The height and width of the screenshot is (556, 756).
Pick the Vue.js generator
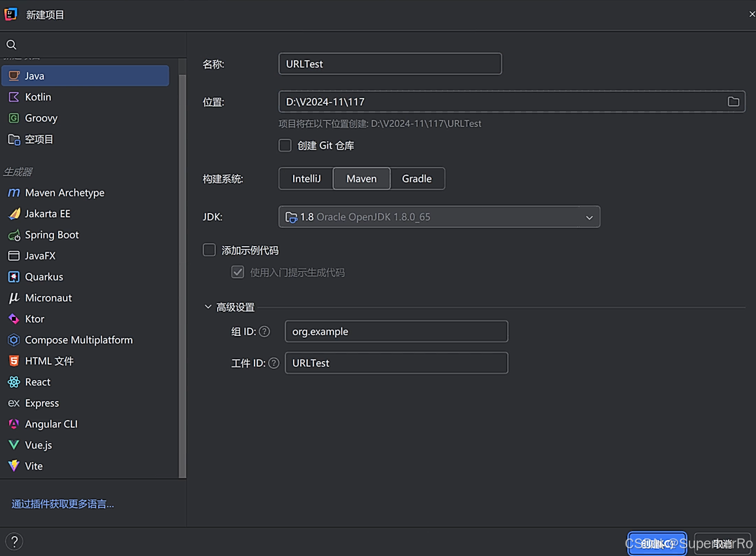[86, 445]
